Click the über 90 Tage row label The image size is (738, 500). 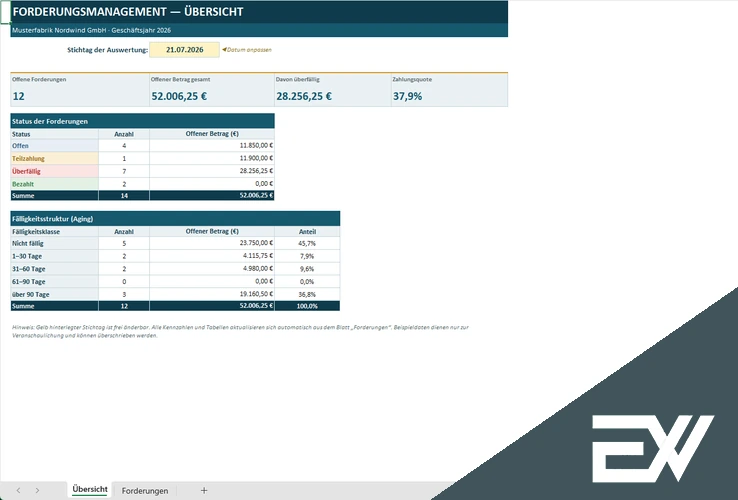click(x=55, y=294)
